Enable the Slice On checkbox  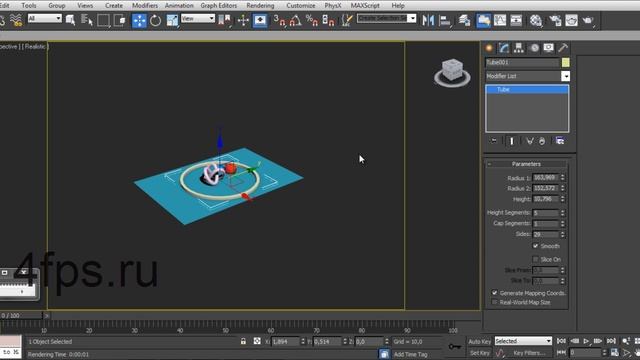point(536,259)
